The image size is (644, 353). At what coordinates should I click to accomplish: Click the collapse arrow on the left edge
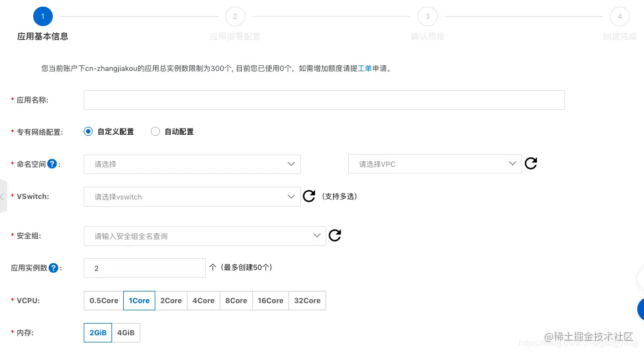click(2, 197)
